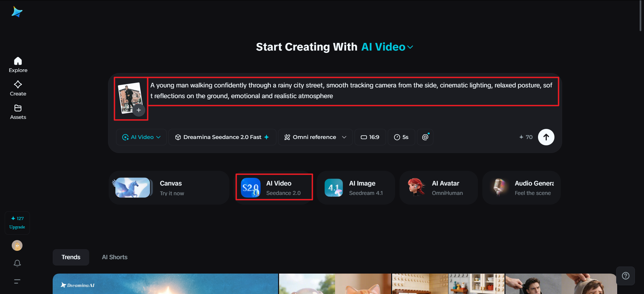This screenshot has height=294, width=644.
Task: Open the user profile avatar
Action: (x=17, y=245)
